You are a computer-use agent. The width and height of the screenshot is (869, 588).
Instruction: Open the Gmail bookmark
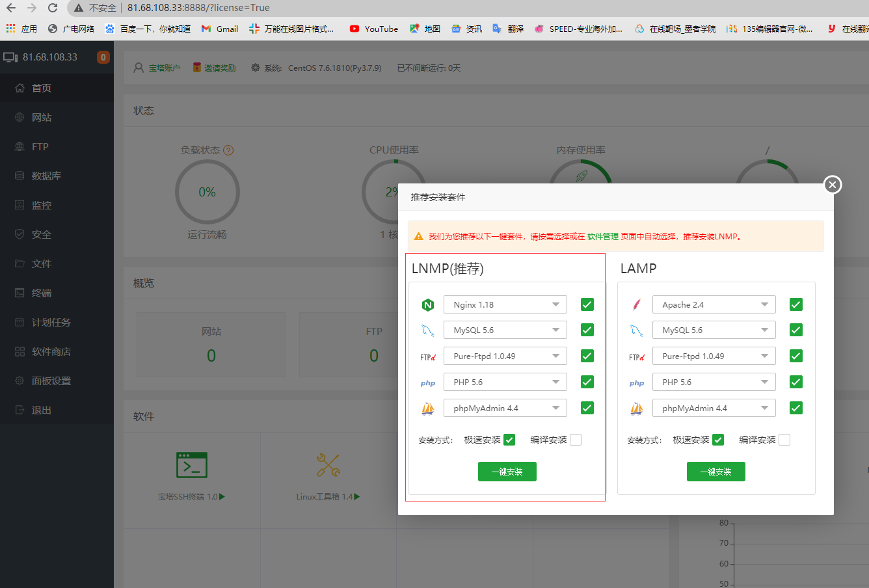220,29
